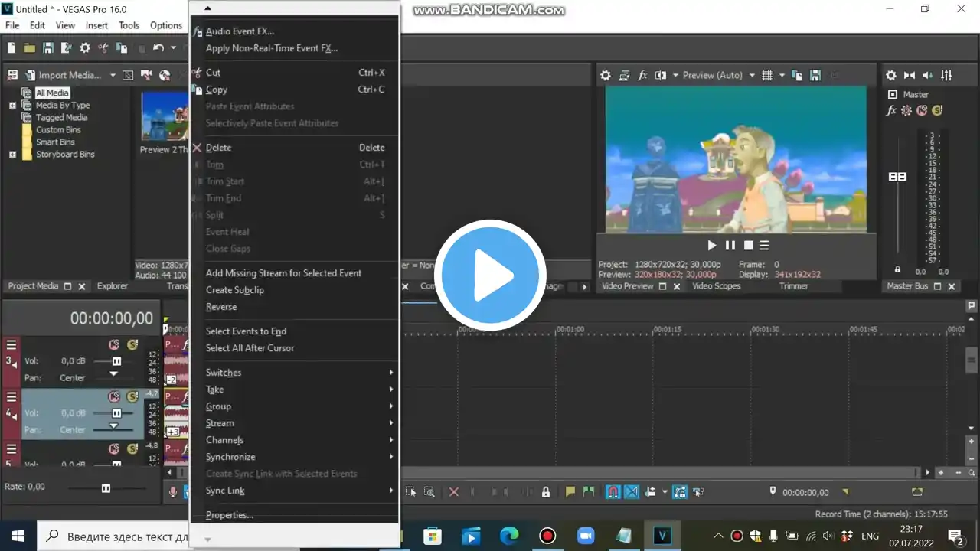The width and height of the screenshot is (980, 551).
Task: Click the Undo arrow in main toolbar
Action: click(x=158, y=47)
